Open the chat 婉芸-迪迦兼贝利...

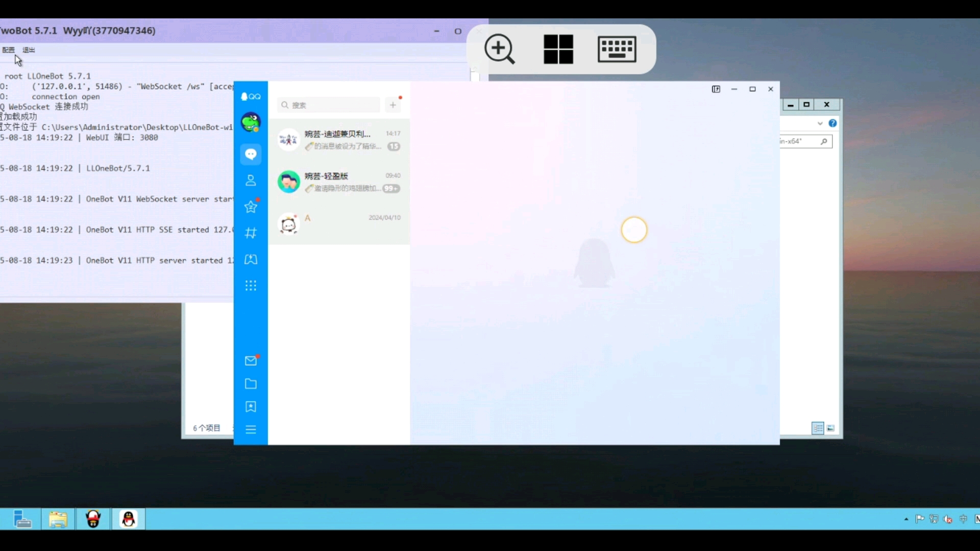pos(339,140)
